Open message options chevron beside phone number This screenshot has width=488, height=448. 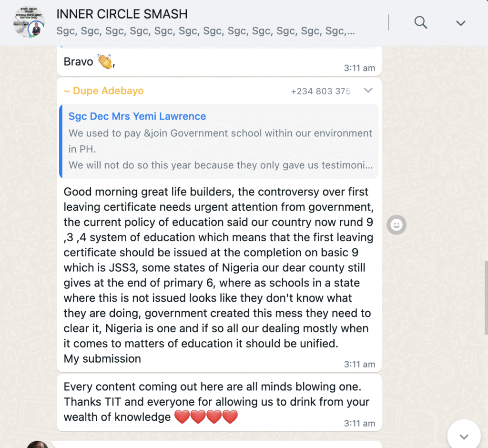point(368,90)
